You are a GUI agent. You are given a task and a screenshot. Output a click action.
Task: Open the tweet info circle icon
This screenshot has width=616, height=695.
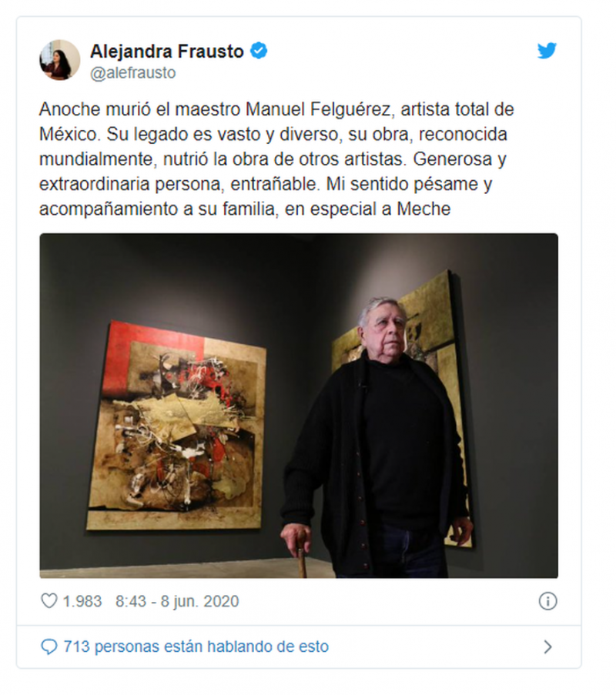pos(547,601)
